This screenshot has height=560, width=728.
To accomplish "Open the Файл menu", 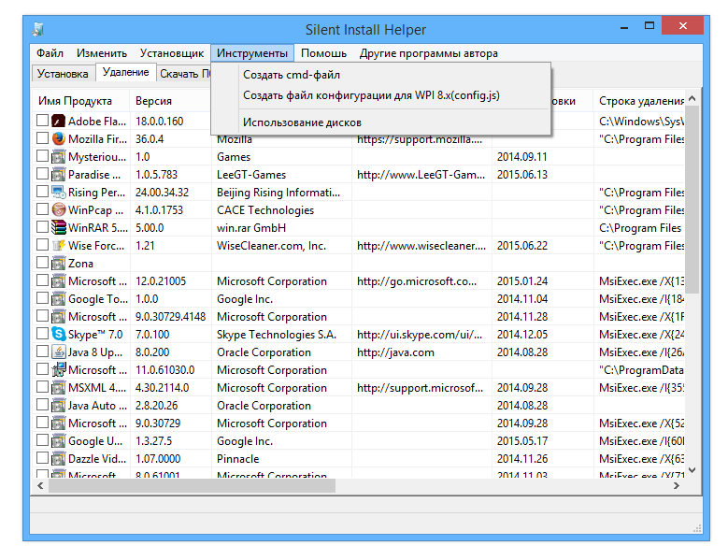I will click(50, 53).
